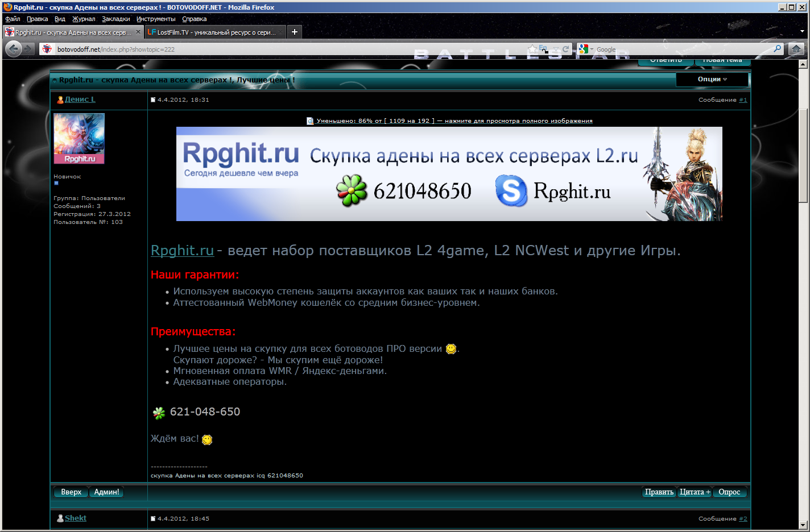This screenshot has width=810, height=532.
Task: Click the smiley emoticon after ПРО версии
Action: pyautogui.click(x=451, y=348)
